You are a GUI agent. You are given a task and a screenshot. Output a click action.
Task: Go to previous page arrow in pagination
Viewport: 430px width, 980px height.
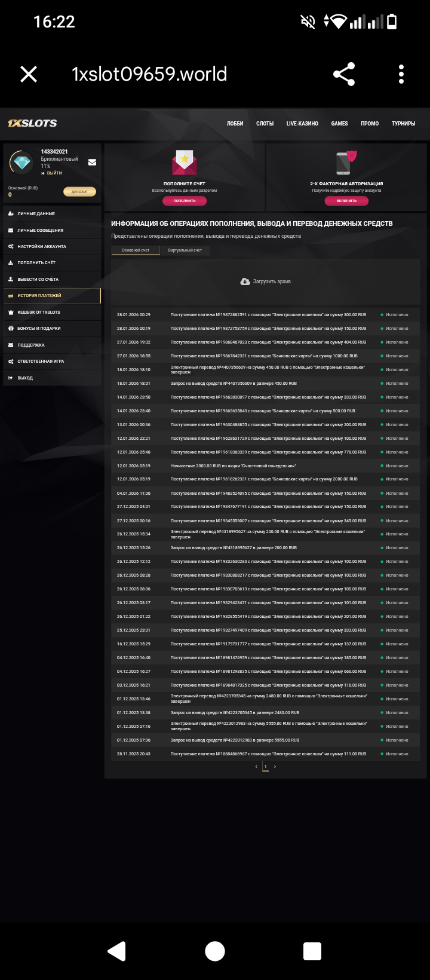tap(256, 767)
